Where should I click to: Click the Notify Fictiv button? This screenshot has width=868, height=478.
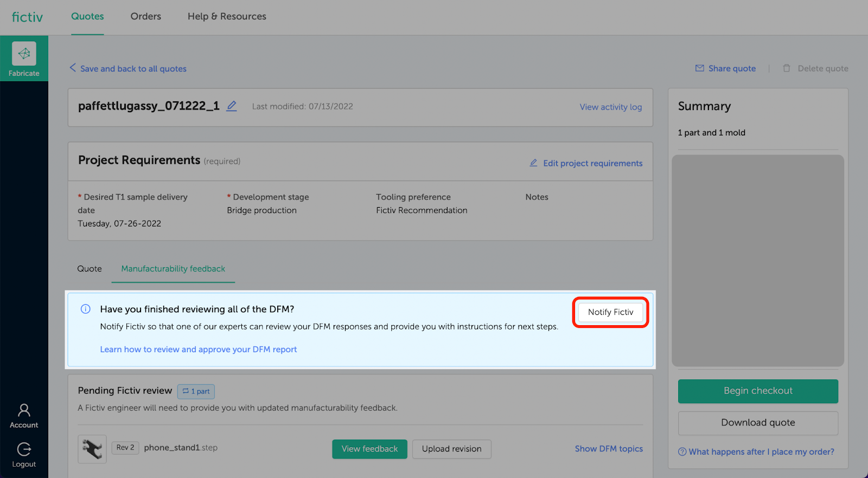(x=611, y=312)
